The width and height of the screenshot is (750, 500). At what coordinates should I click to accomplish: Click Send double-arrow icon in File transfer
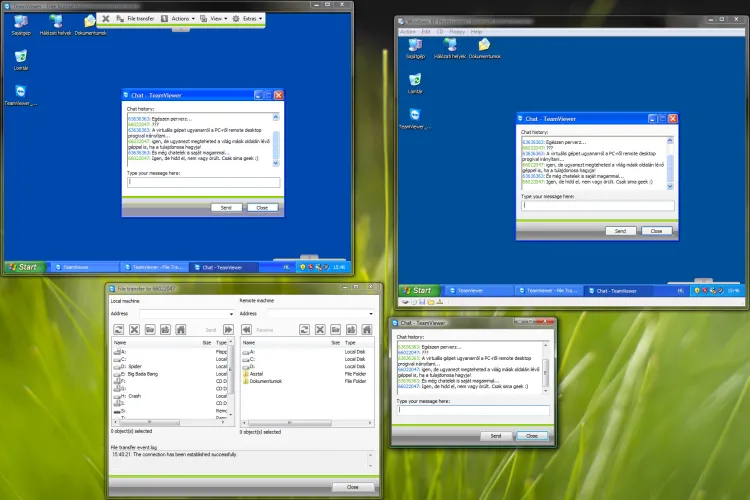click(x=228, y=330)
